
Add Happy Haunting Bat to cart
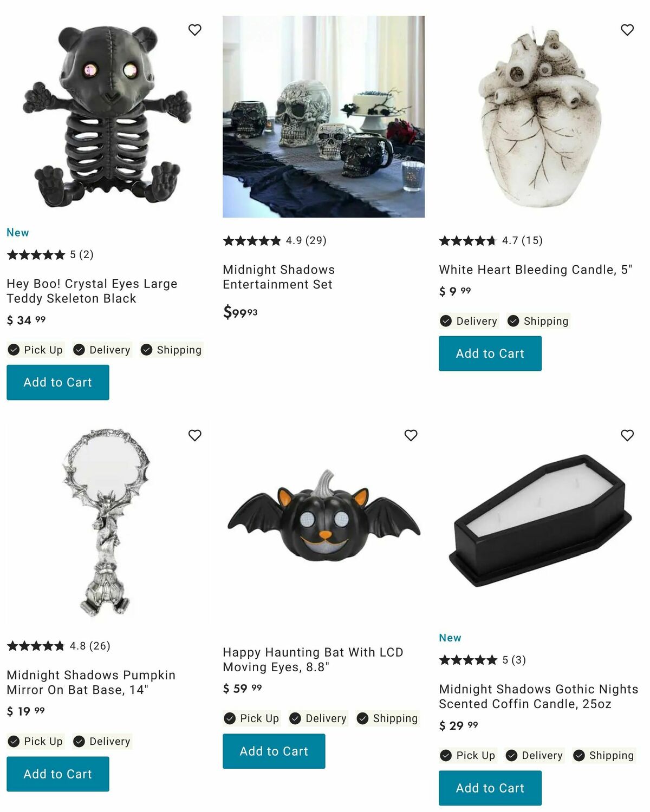(274, 751)
